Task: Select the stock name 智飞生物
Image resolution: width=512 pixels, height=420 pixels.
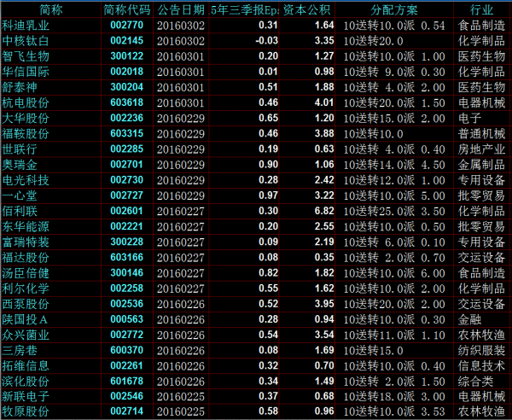Action: pyautogui.click(x=26, y=56)
